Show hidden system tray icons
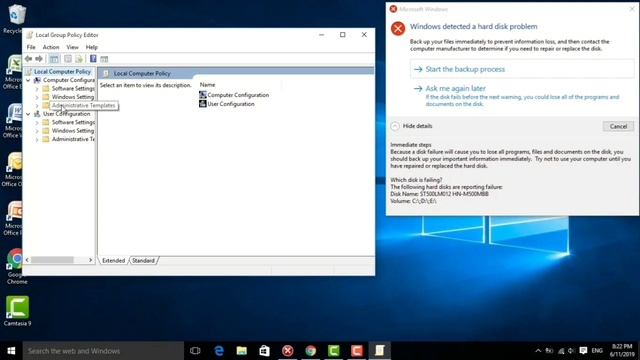 [538, 351]
